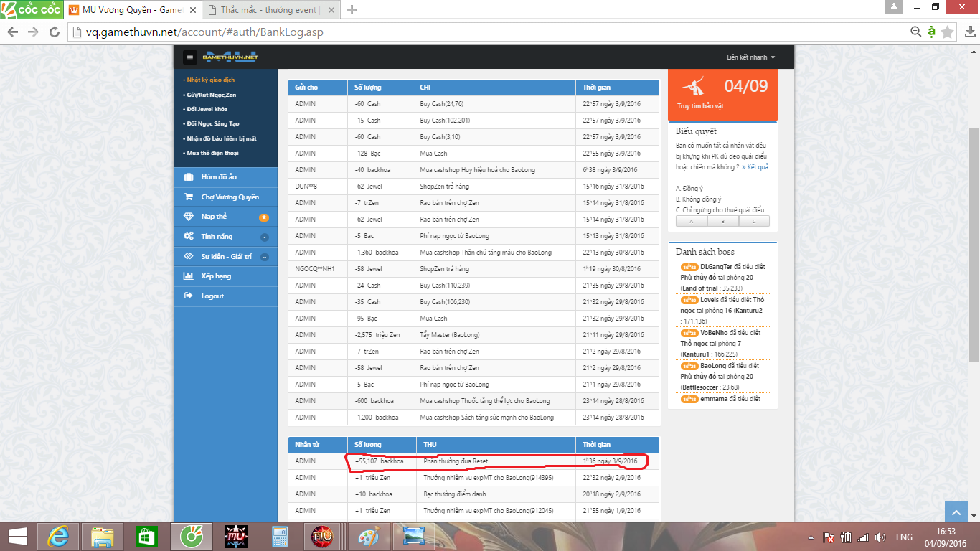Expand the Sự kiện - Giải trí chevron
This screenshot has width=980, height=551.
point(264,257)
